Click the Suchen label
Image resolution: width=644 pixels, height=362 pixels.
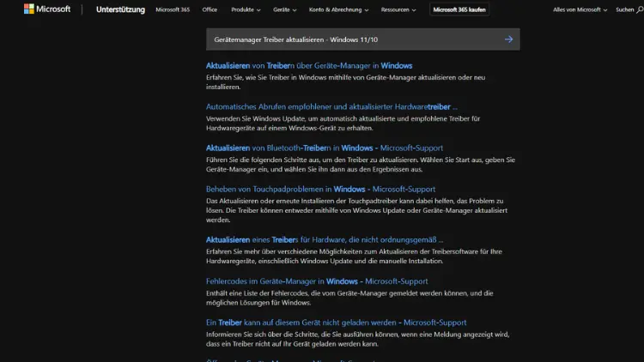click(625, 9)
